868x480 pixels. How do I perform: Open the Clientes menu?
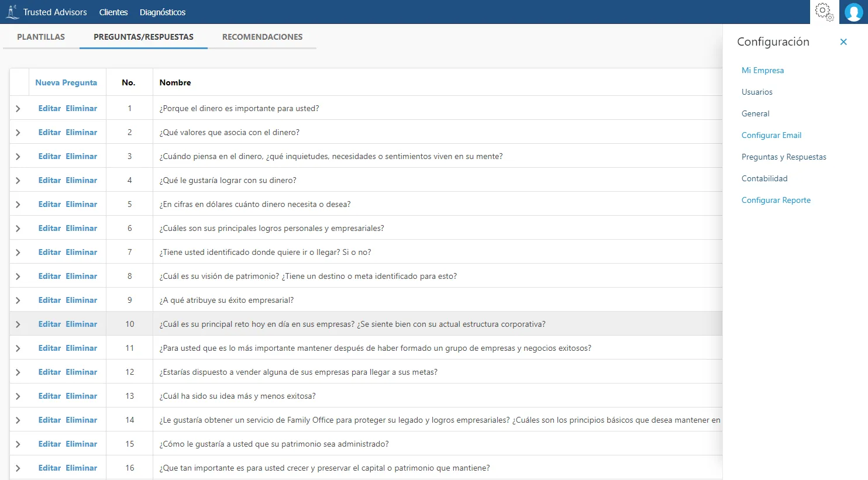tap(113, 12)
